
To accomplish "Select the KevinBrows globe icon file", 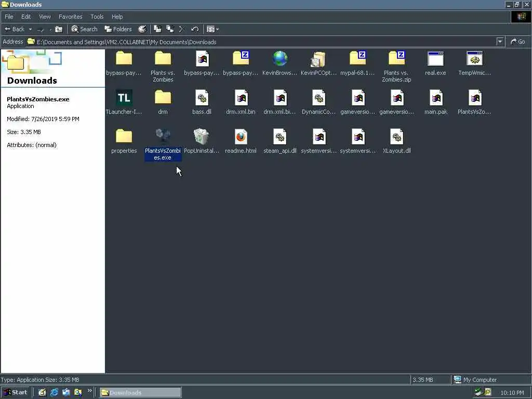I will click(280, 63).
